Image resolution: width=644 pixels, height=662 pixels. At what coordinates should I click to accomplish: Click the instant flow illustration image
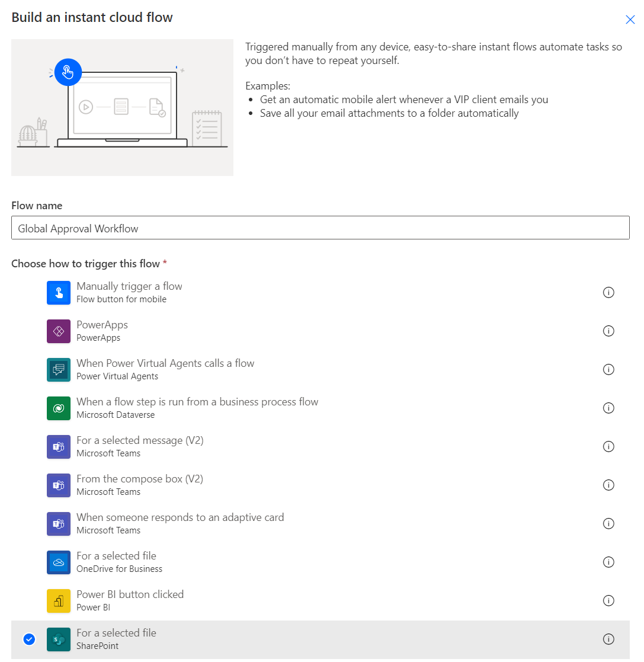(x=123, y=108)
